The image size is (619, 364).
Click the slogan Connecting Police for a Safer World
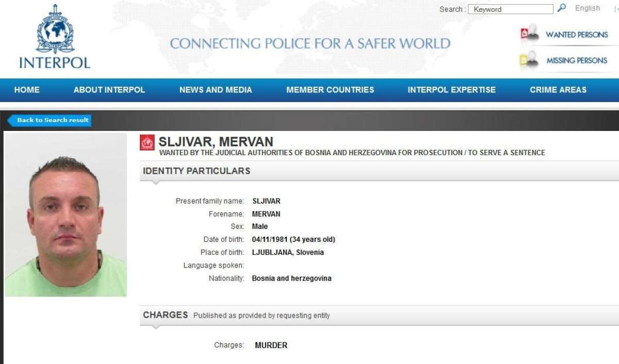pyautogui.click(x=310, y=44)
